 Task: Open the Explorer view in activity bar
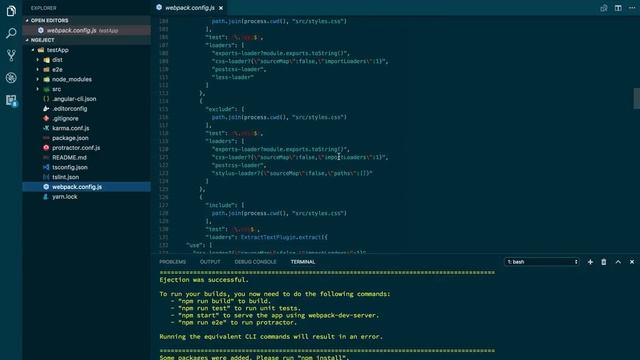(11, 11)
